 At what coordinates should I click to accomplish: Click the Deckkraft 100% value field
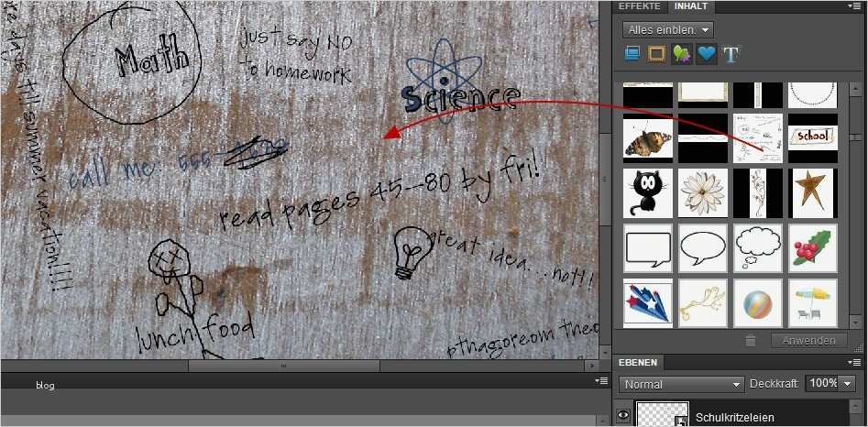tap(823, 383)
